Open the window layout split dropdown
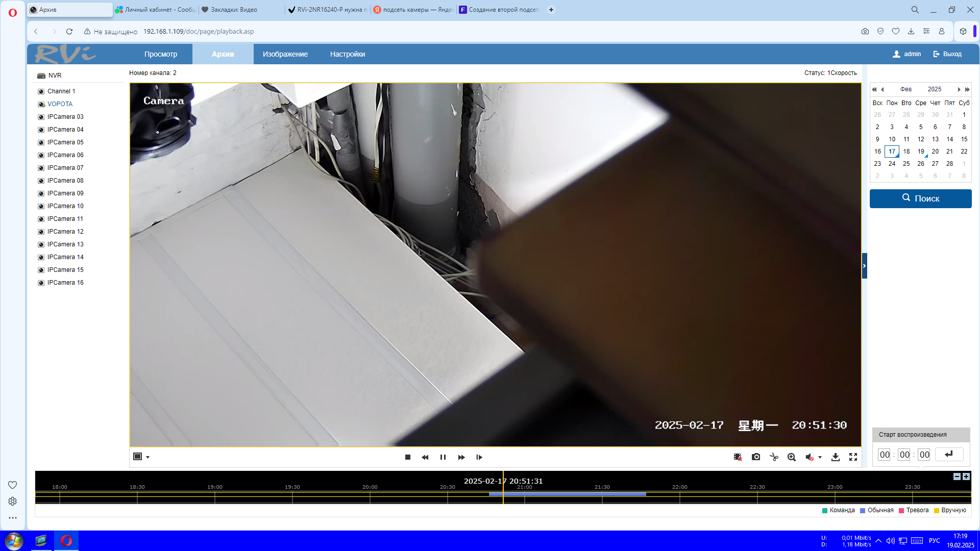The height and width of the screenshot is (551, 980). click(148, 457)
